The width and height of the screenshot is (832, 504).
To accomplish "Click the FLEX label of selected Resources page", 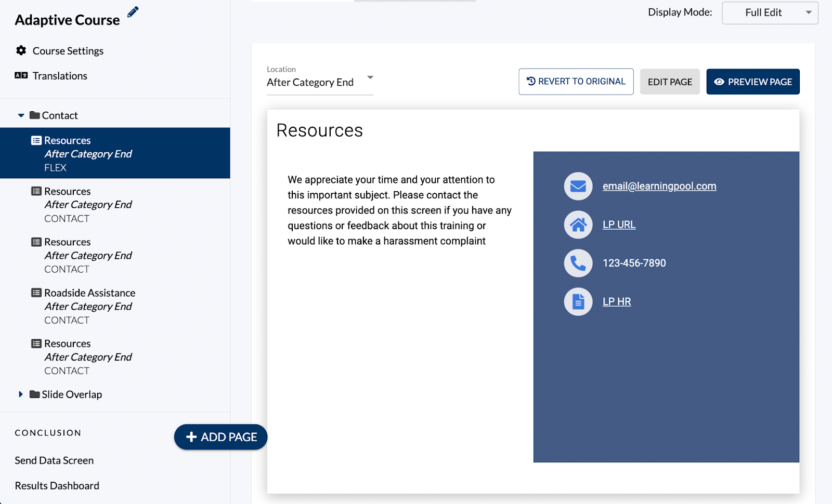I will point(55,167).
